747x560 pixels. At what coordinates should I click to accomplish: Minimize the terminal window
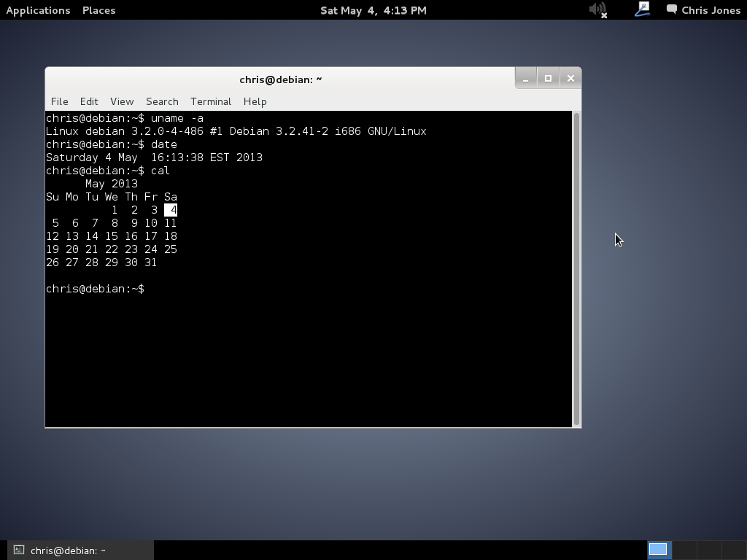(x=526, y=79)
